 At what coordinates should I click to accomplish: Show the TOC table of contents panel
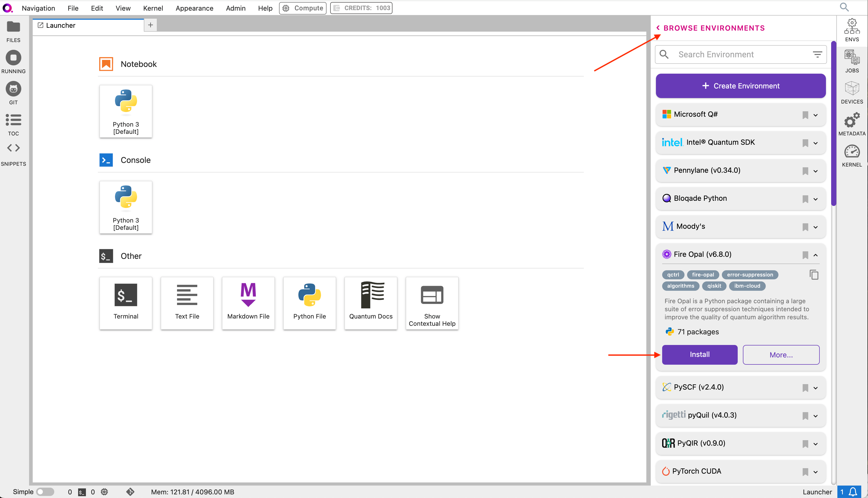click(x=13, y=125)
